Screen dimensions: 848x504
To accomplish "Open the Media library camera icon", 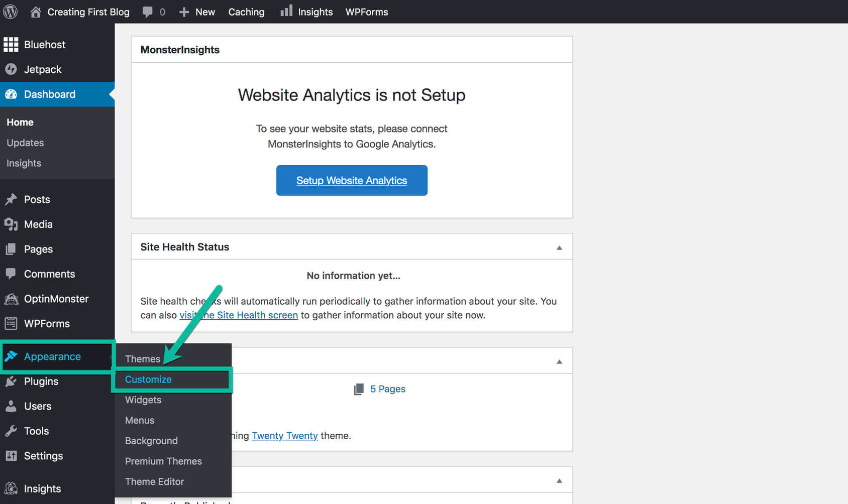I will [11, 224].
